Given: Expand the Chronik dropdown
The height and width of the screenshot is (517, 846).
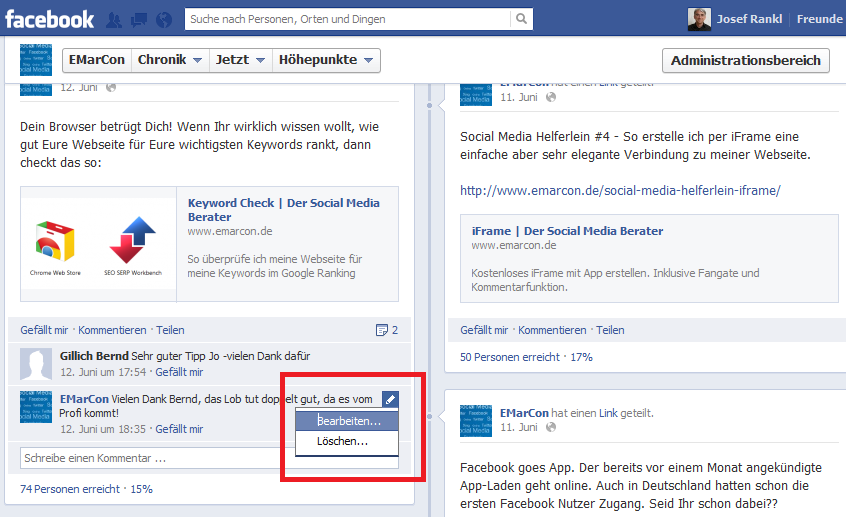Looking at the screenshot, I should click(x=170, y=60).
